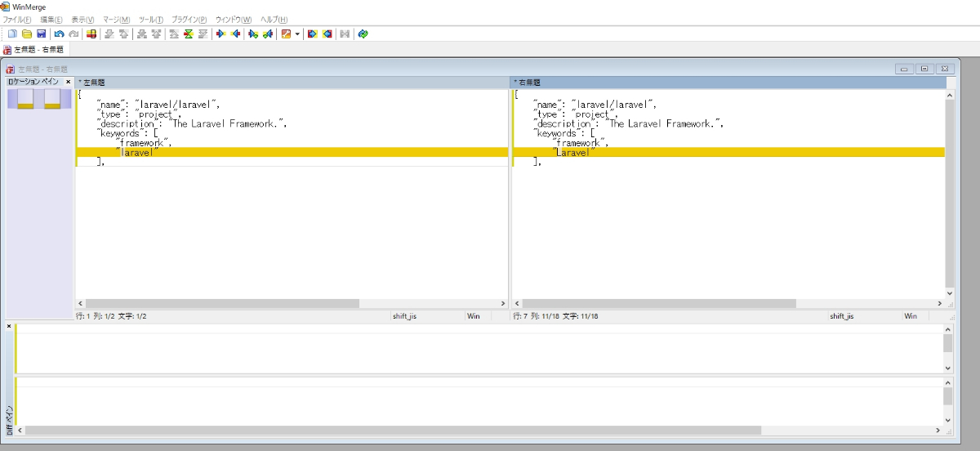Image resolution: width=980 pixels, height=451 pixels.
Task: Click highlighted "Laravel" line in right pane
Action: tap(728, 152)
